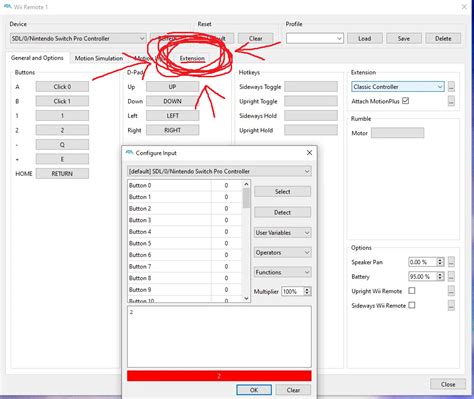
Task: Switch to General and Options tab
Action: (37, 58)
